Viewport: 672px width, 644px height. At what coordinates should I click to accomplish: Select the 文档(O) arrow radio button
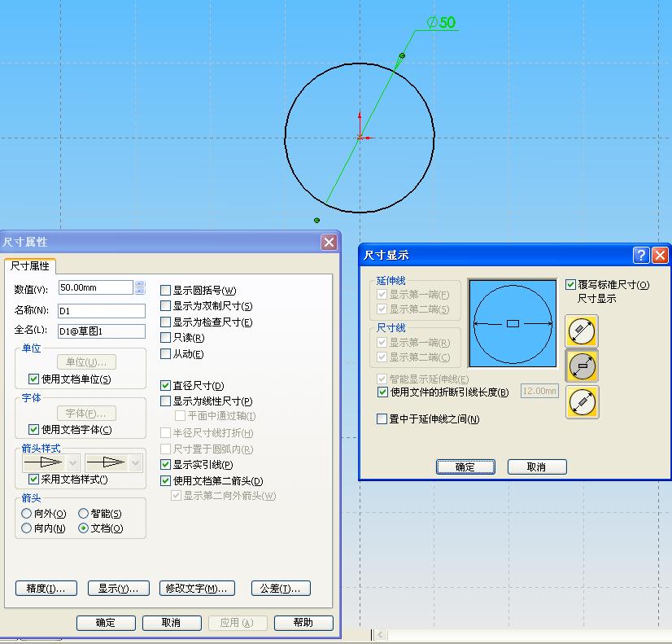coord(83,528)
